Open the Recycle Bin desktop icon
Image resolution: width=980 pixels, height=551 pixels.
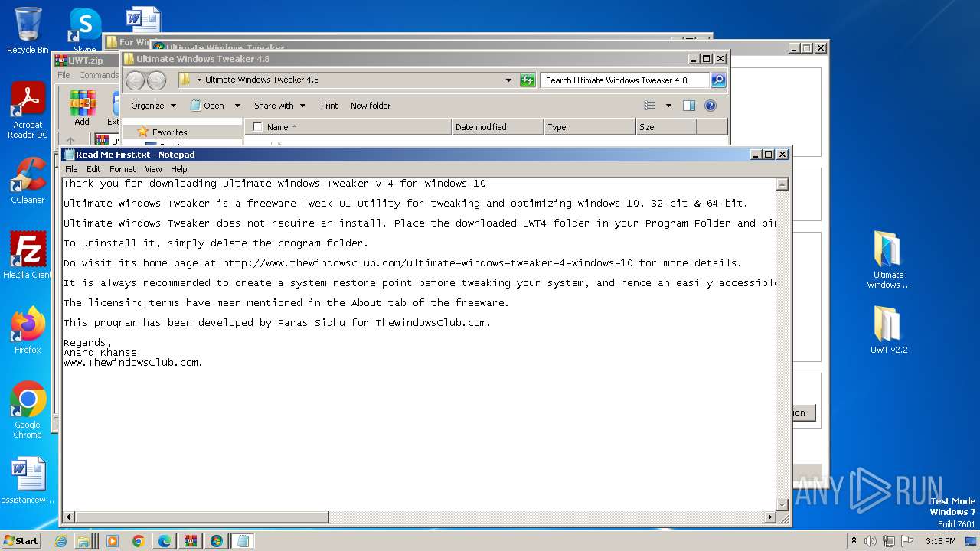pos(28,31)
